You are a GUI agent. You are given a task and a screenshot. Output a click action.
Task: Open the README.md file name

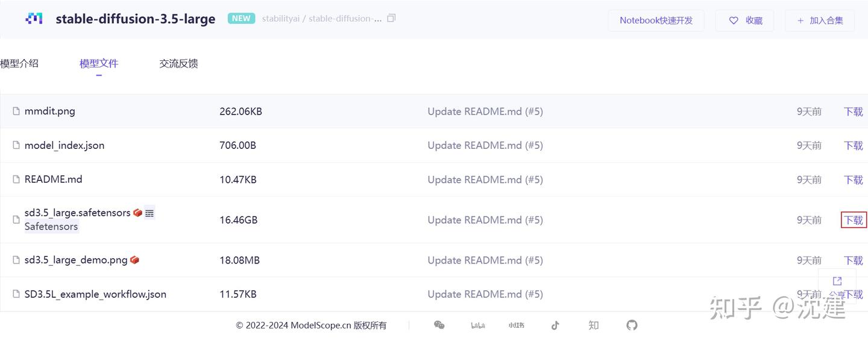click(54, 179)
